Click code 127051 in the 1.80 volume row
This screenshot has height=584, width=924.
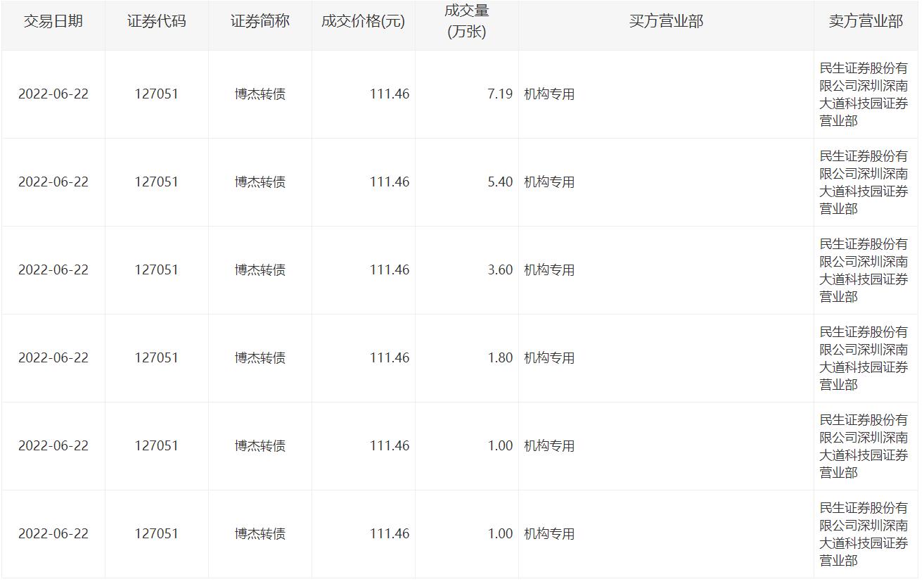coord(157,357)
